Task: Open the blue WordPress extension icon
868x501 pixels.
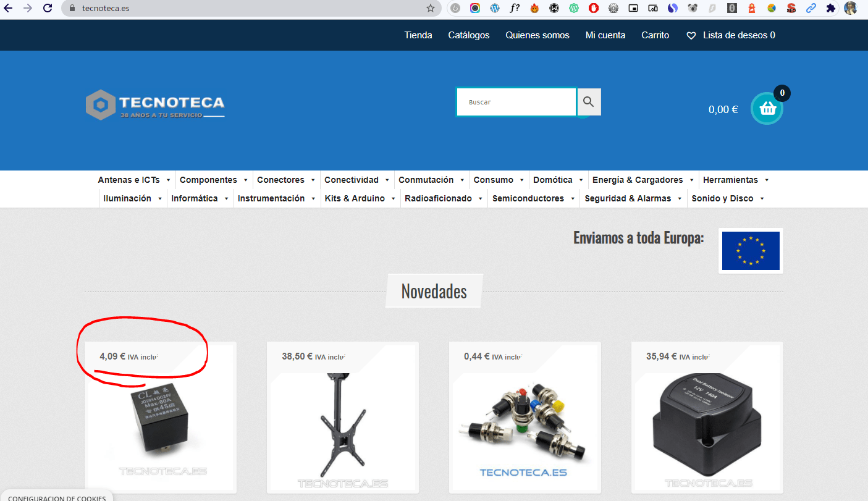Action: [494, 8]
